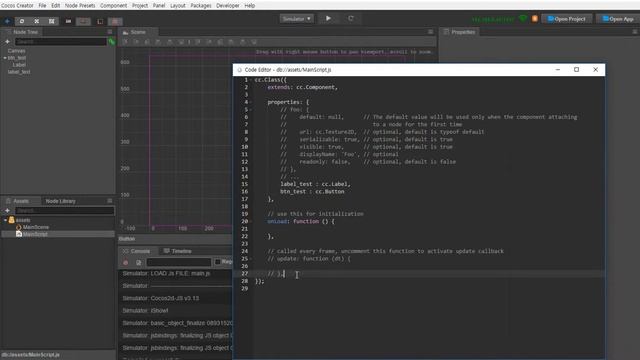The height and width of the screenshot is (360, 640).
Task: Toggle the Regex checkbox in Console
Action: [218, 262]
